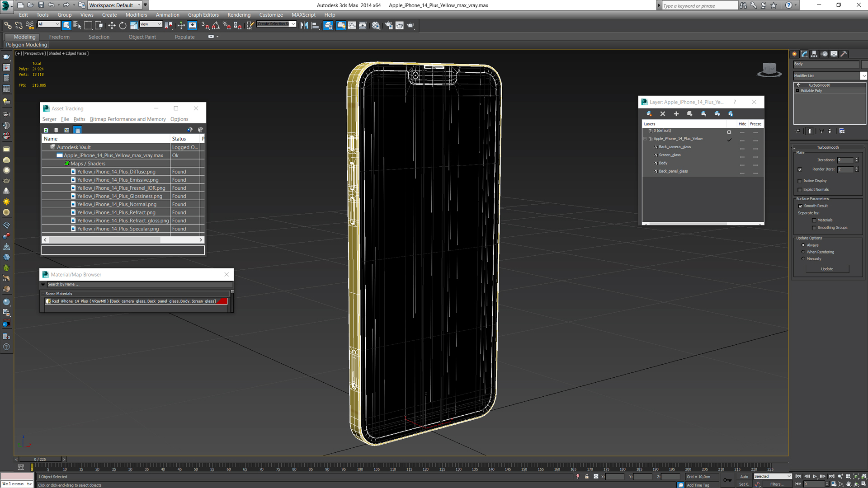868x488 pixels.
Task: Select the Move tool in main toolbar
Action: [x=112, y=25]
